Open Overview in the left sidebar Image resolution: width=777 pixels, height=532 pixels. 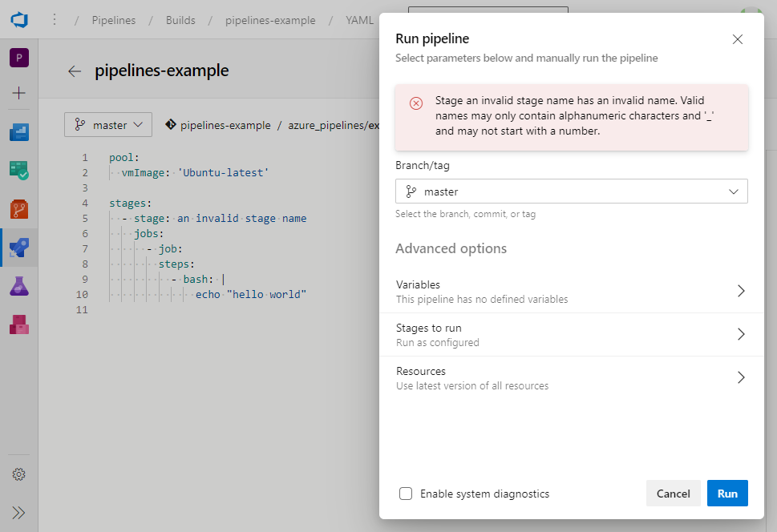[x=18, y=132]
